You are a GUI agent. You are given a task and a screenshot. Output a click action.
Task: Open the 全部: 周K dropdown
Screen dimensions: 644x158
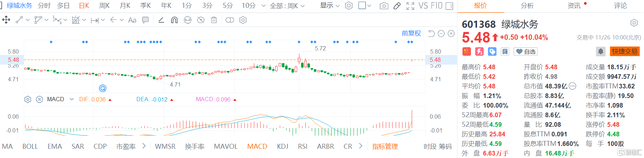click(x=287, y=6)
